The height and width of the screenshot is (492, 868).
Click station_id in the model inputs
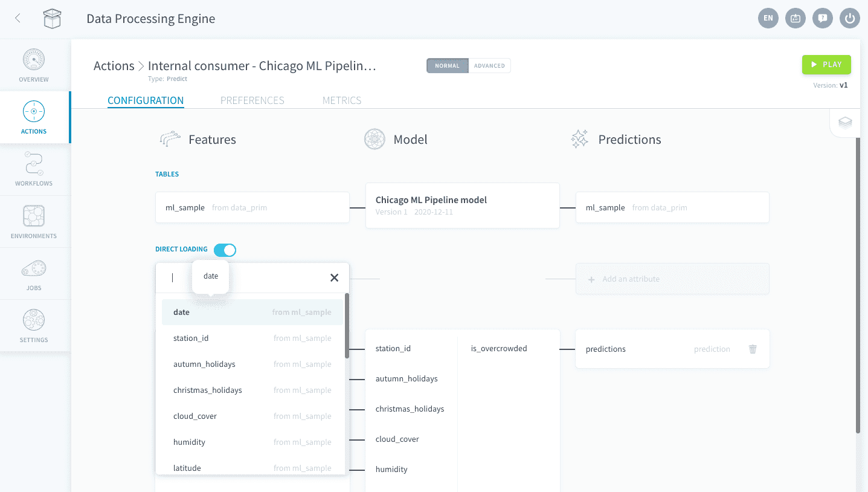click(393, 349)
